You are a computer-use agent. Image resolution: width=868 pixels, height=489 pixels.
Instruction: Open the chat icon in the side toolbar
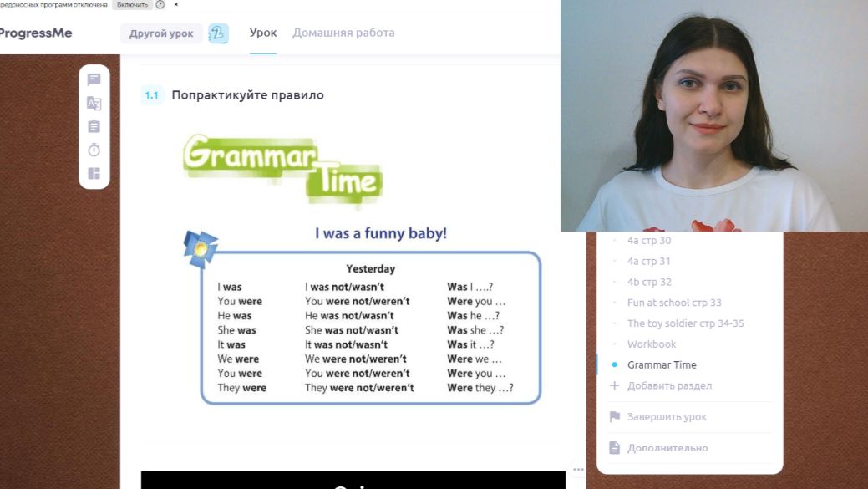pos(94,79)
